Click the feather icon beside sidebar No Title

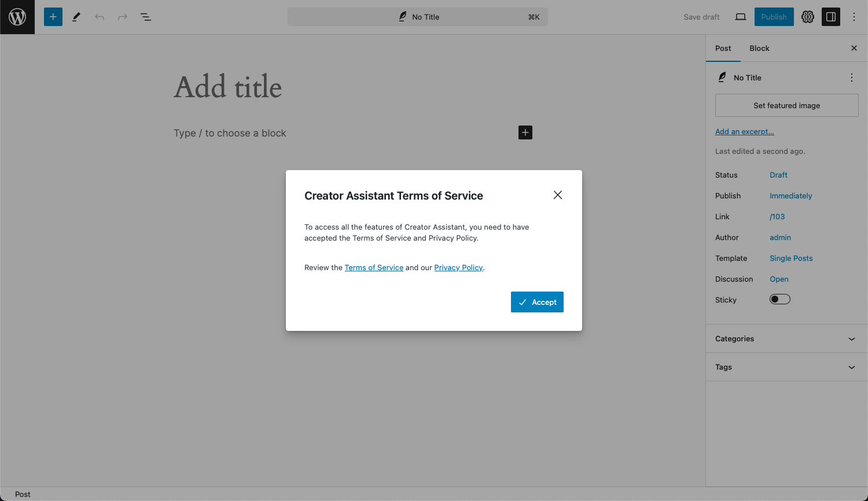tap(722, 77)
